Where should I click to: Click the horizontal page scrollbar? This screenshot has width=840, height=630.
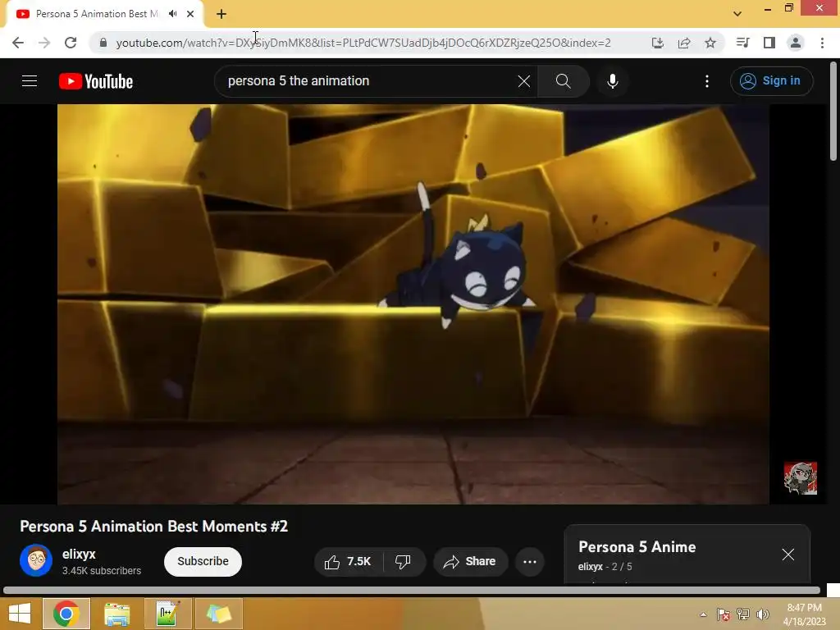coord(412,591)
